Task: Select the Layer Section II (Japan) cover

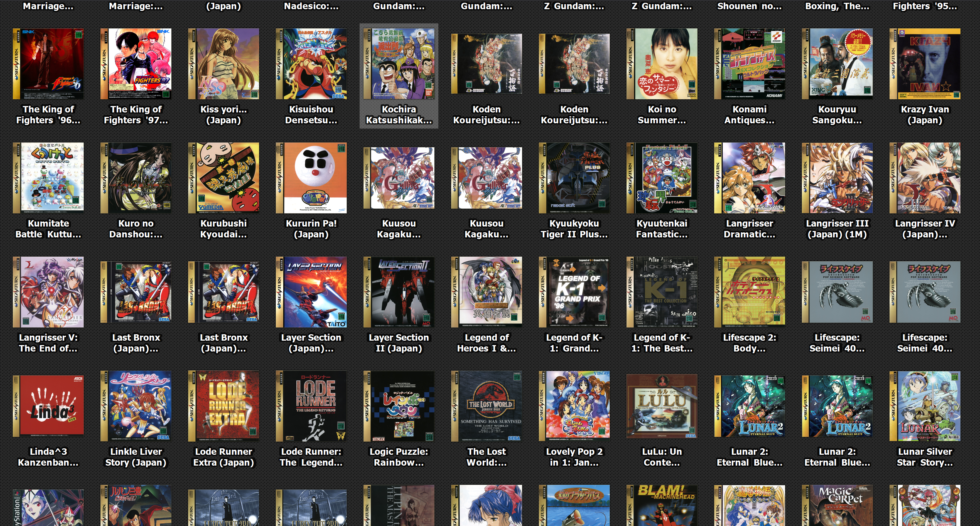Action: coord(399,292)
